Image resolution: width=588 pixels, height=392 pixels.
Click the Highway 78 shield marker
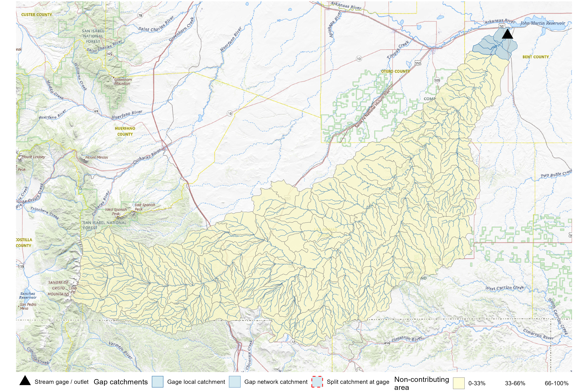click(x=140, y=16)
